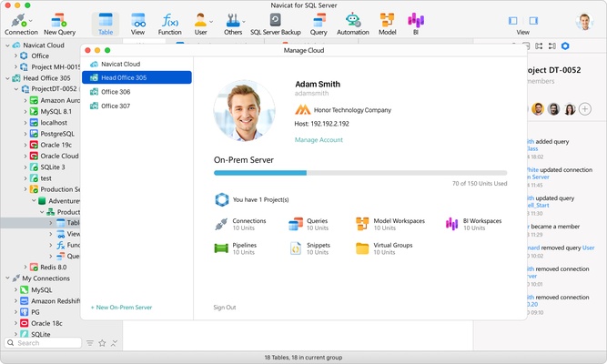Click 'Host: 192.192.2.192' text
The image size is (607, 364).
point(321,124)
